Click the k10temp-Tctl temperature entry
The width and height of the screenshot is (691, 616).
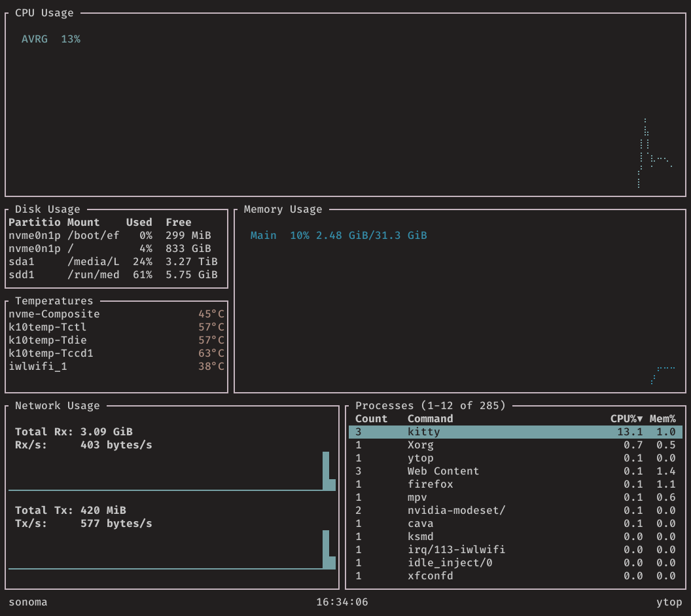pos(116,327)
